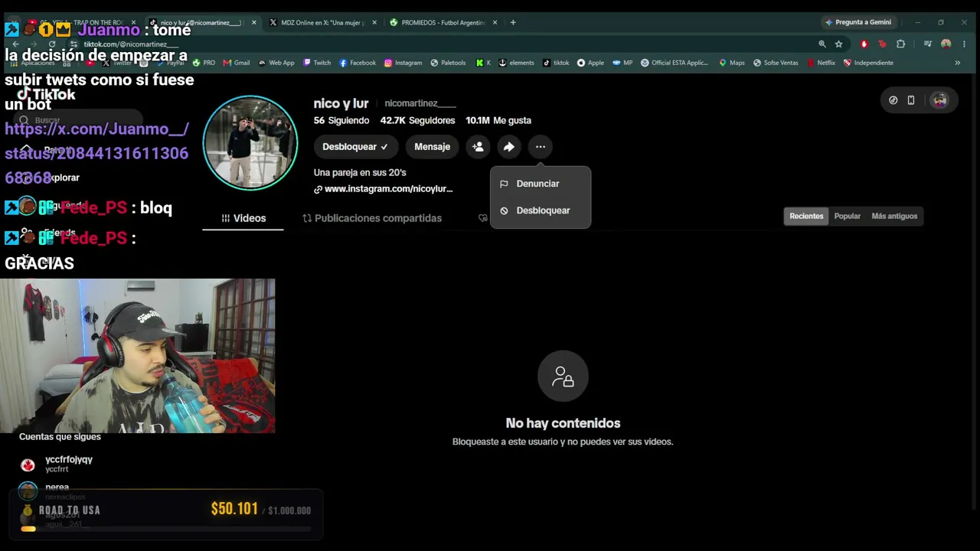Open the three-dots more options button
980x551 pixels.
point(541,147)
